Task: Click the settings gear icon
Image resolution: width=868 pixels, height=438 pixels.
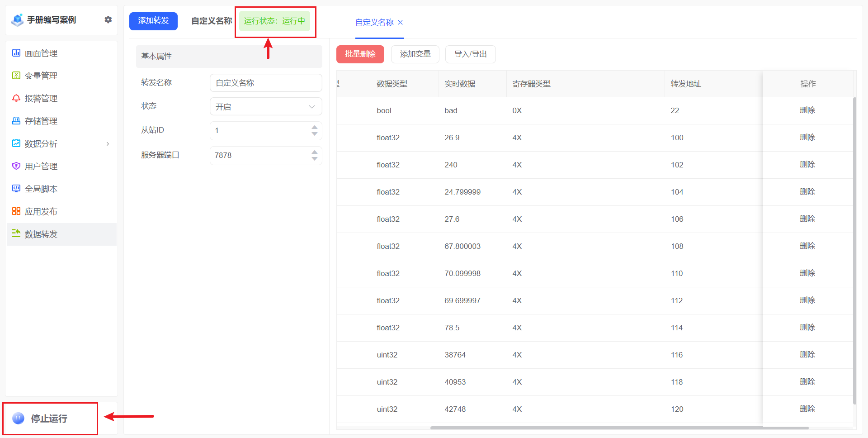Action: [x=108, y=19]
